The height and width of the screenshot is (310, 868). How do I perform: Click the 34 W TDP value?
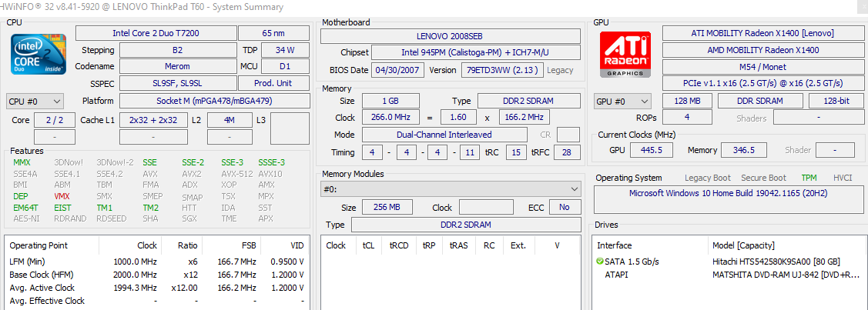click(x=284, y=50)
